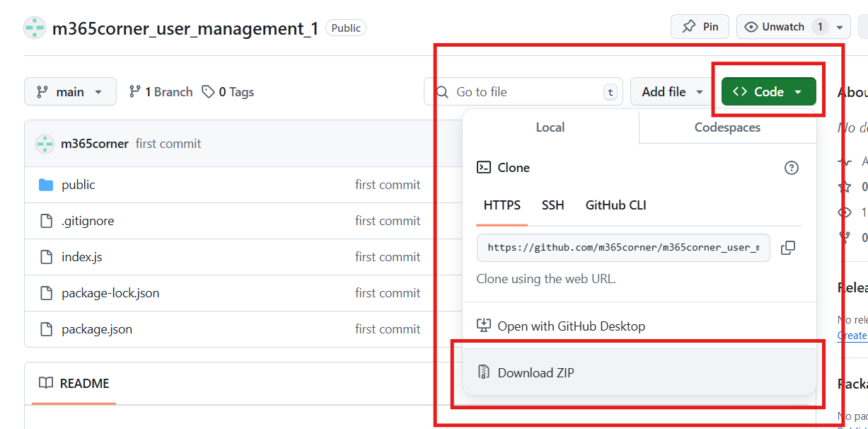Click the commit author avatar icon

pos(45,144)
